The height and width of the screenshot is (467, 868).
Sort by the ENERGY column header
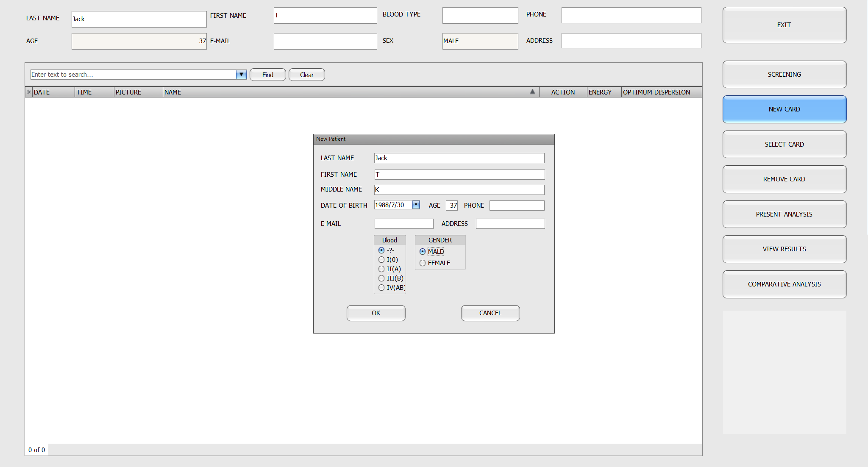pos(600,92)
